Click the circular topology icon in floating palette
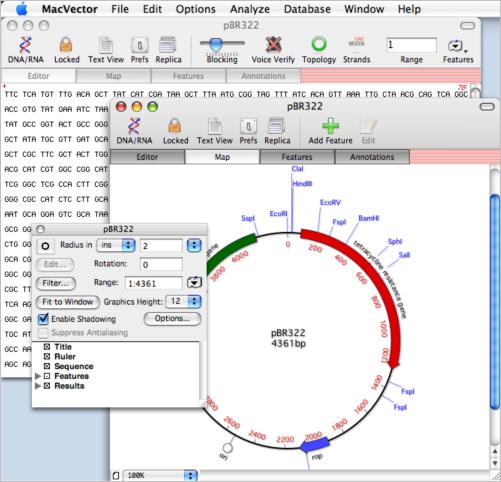The width and height of the screenshot is (501, 482). pyautogui.click(x=45, y=246)
